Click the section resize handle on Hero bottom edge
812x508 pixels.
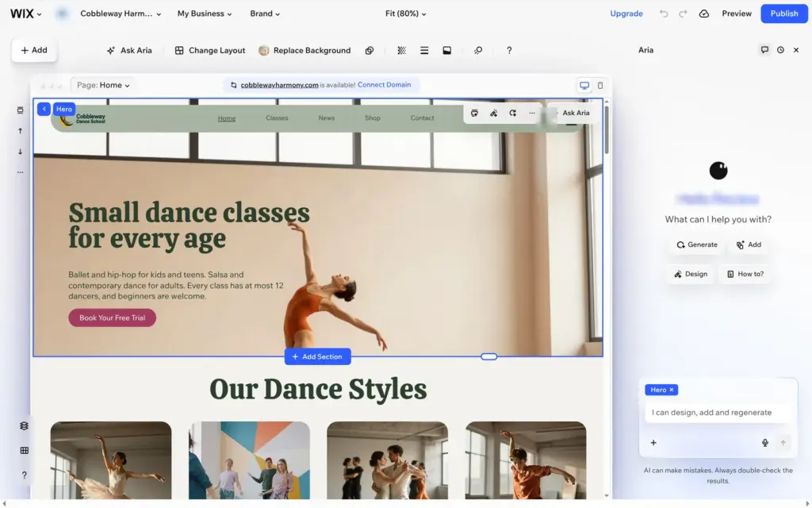click(x=488, y=356)
